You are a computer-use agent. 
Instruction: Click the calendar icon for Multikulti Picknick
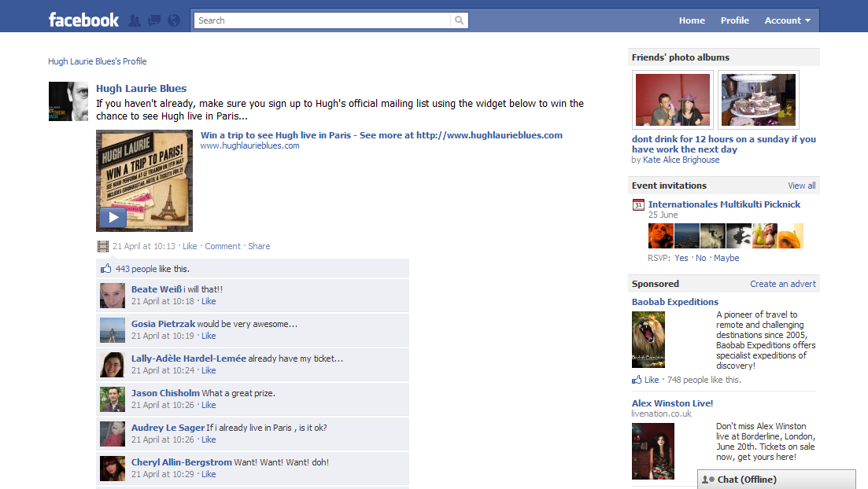[638, 204]
